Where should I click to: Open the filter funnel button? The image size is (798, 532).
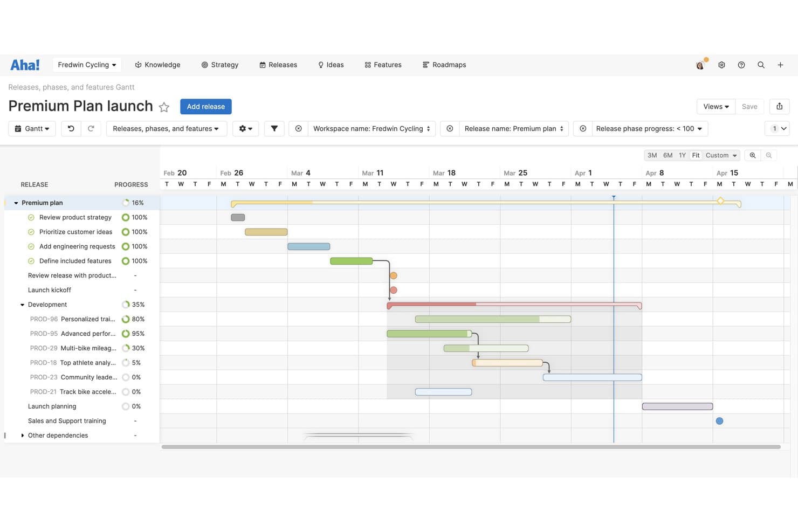[x=274, y=128]
